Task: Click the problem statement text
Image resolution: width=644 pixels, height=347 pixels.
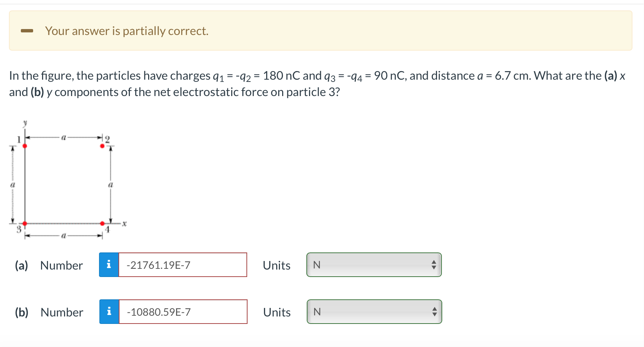Action: click(317, 84)
